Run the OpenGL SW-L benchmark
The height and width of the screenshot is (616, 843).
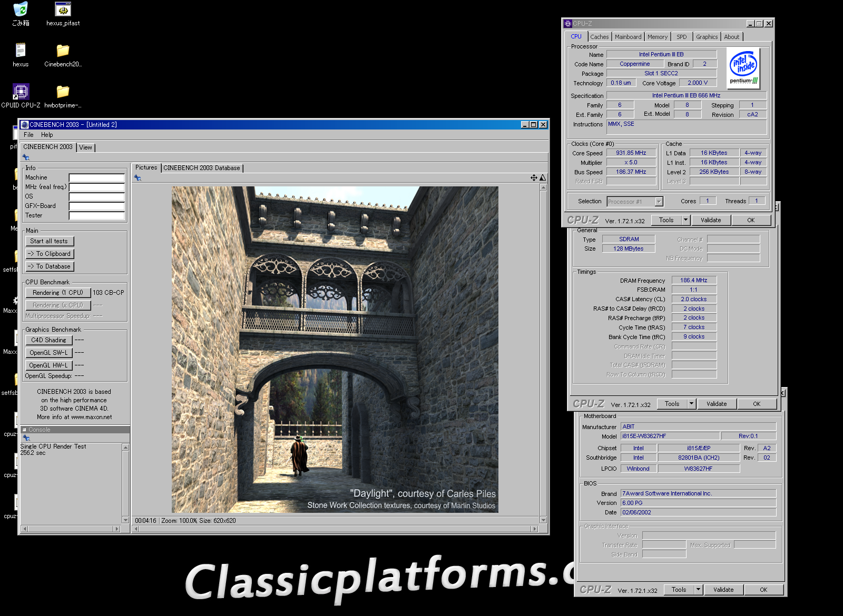click(48, 353)
